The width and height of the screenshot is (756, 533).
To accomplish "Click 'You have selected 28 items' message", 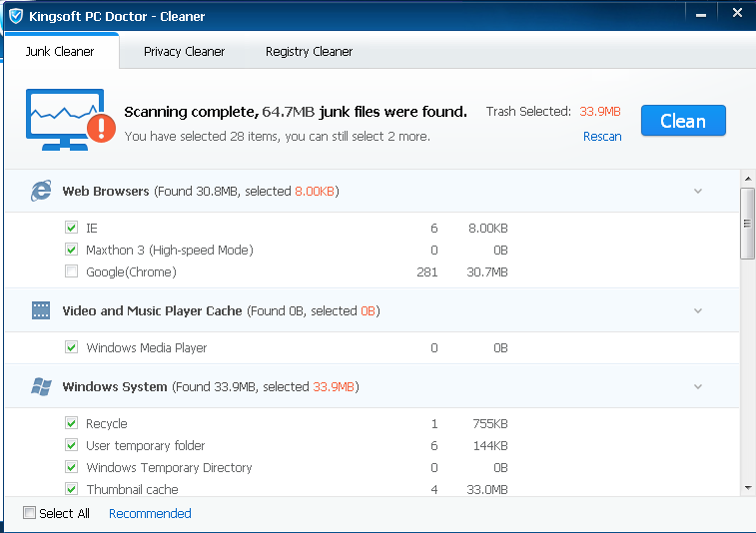I will tap(278, 137).
